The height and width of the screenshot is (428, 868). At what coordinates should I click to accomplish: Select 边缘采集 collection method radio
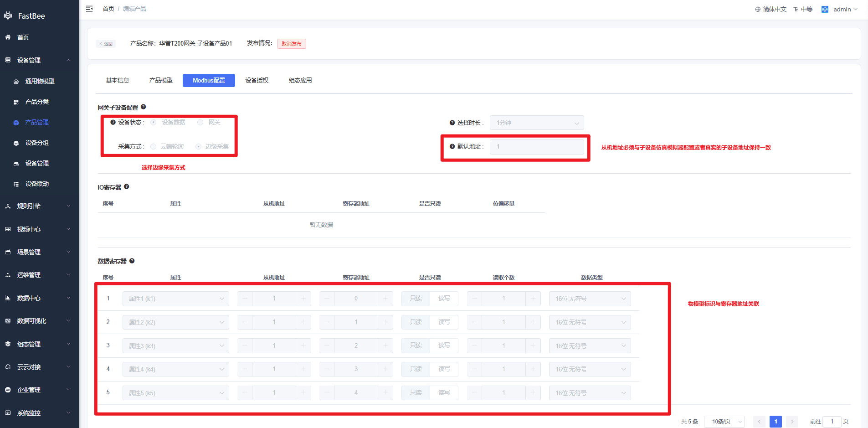(198, 146)
